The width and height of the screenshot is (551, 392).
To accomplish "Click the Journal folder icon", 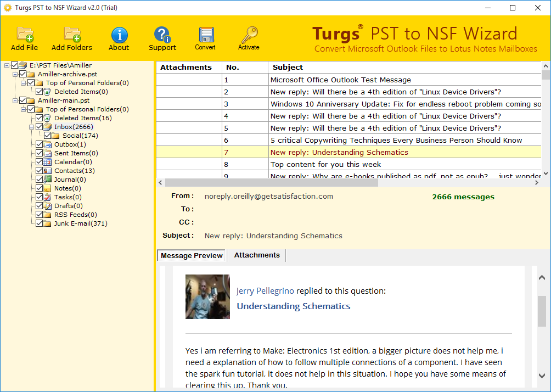I will [47, 180].
